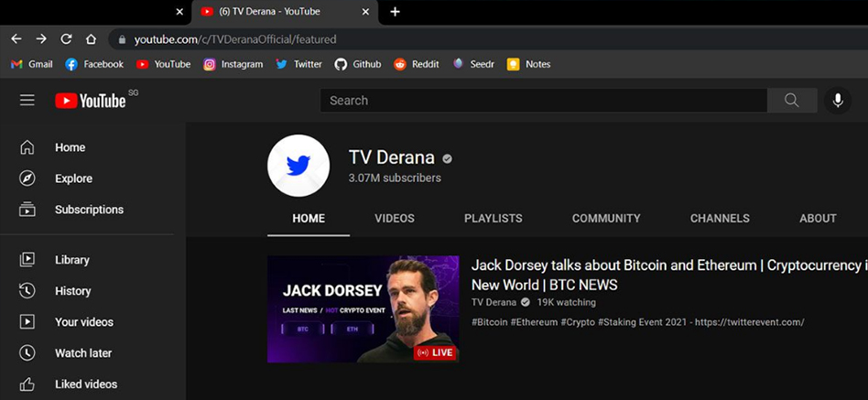Open the YouTube hamburger guide menu
The image size is (868, 400).
(x=27, y=100)
